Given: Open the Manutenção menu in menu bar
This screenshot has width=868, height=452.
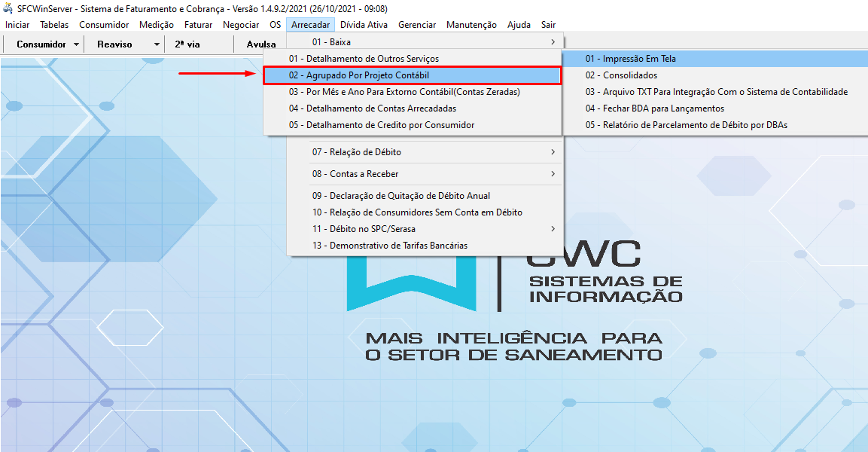Looking at the screenshot, I should pos(471,25).
